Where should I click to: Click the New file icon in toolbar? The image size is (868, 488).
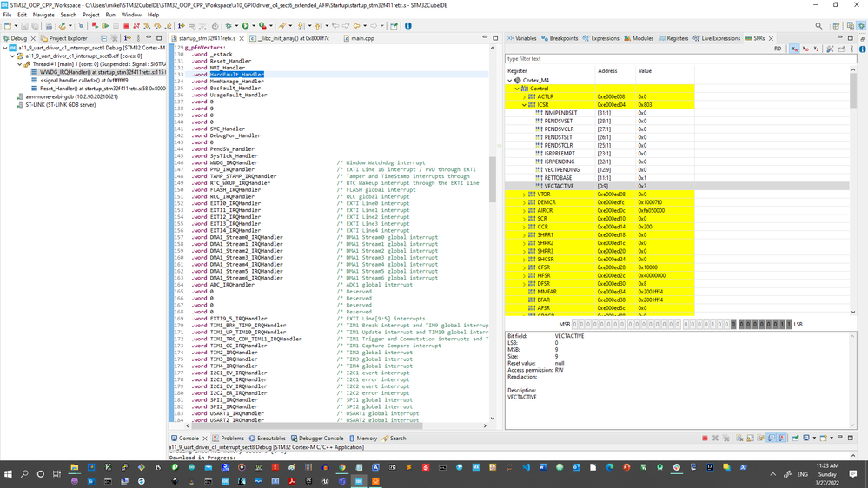[7, 25]
